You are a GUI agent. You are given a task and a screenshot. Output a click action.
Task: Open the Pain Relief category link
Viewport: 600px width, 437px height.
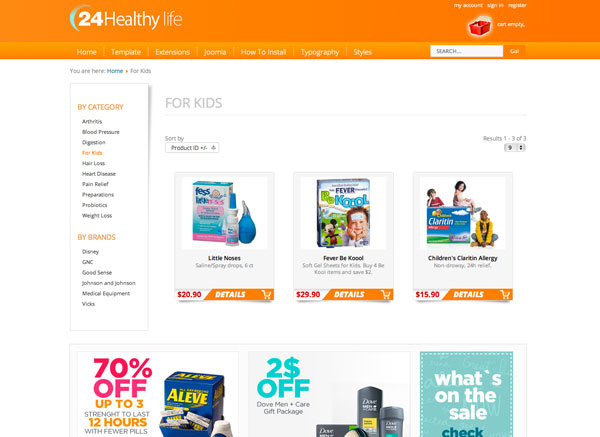95,184
